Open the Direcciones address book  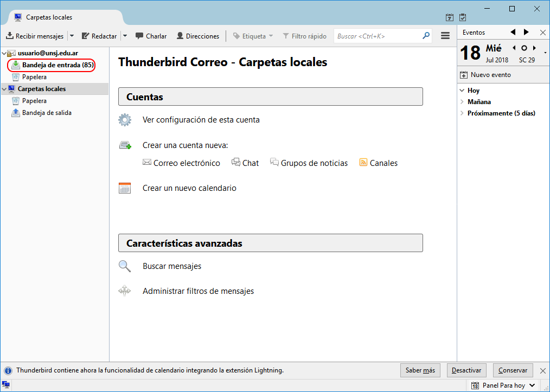[198, 36]
